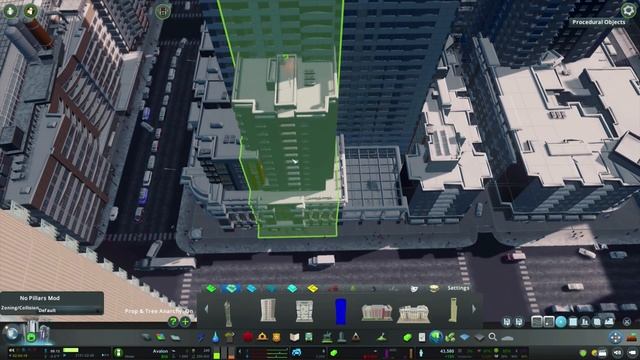Image resolution: width=640 pixels, height=360 pixels.
Task: Click the green plus button
Action: pyautogui.click(x=185, y=322)
